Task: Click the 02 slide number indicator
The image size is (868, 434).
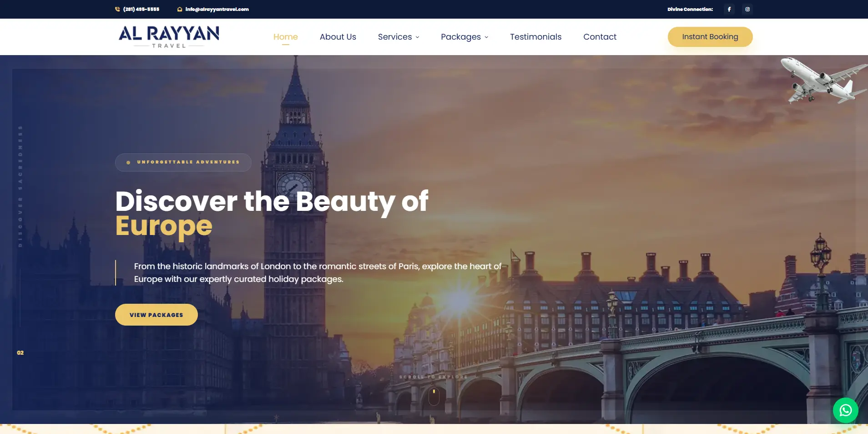Action: click(20, 353)
